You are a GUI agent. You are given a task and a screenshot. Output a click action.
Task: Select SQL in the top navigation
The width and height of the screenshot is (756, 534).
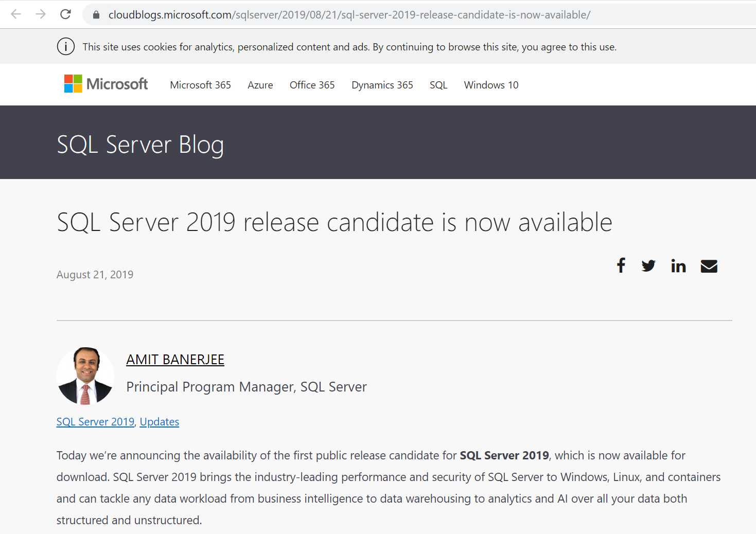pos(438,85)
